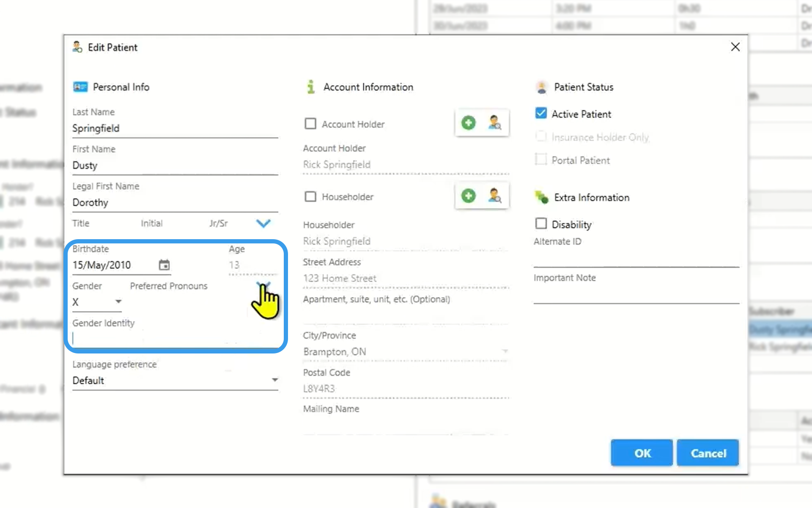Close the Edit Patient dialog
The height and width of the screenshot is (508, 812).
click(735, 47)
